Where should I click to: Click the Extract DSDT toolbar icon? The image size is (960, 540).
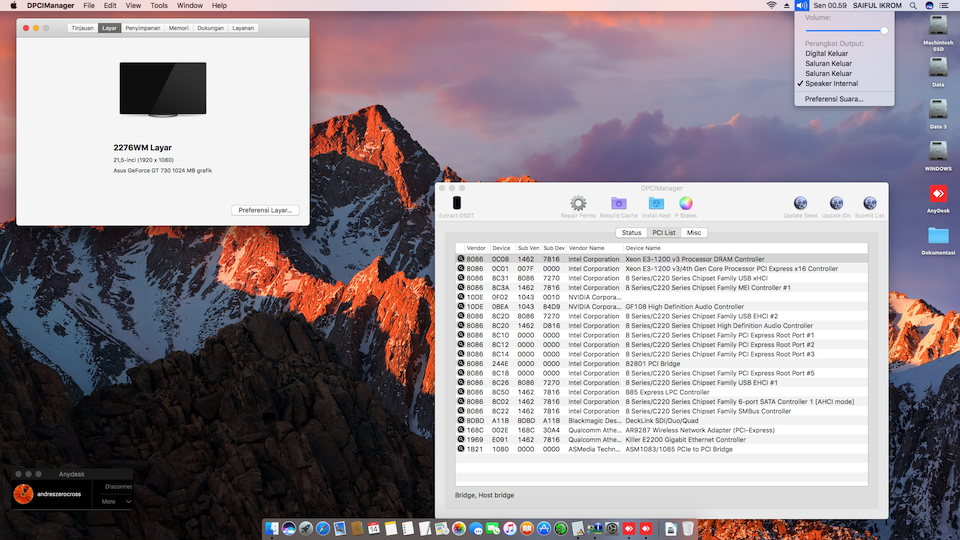tap(457, 203)
